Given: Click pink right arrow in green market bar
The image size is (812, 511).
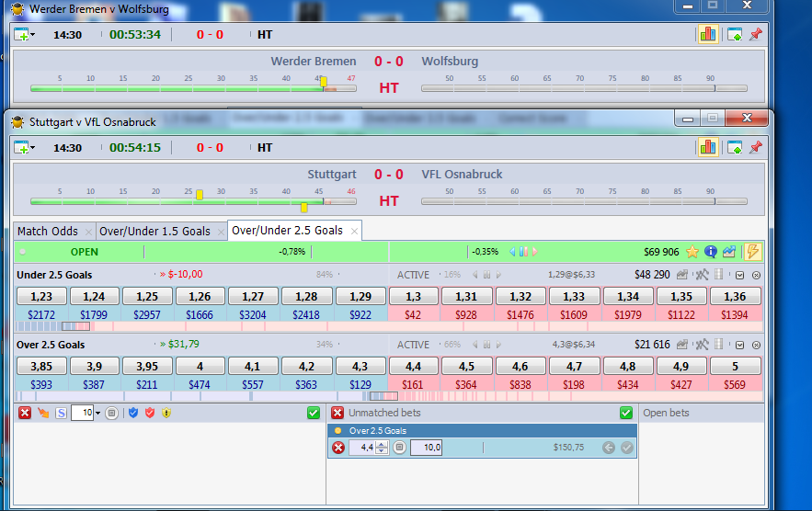Looking at the screenshot, I should pyautogui.click(x=535, y=252).
